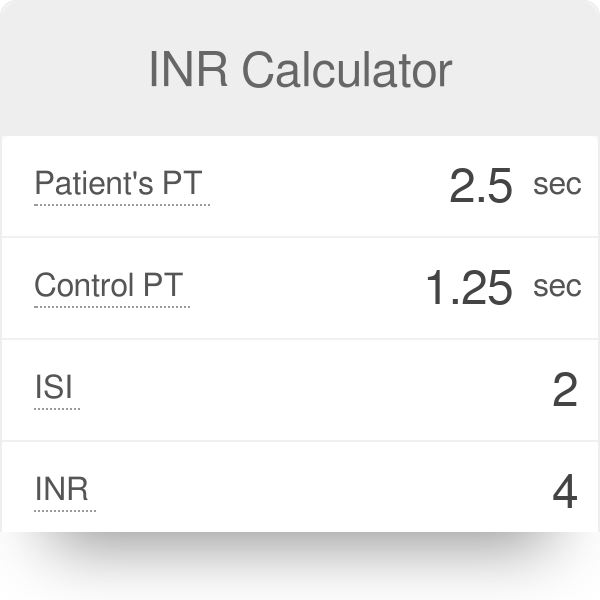This screenshot has height=600, width=600.
Task: Click the dotted underline beneath ISI
Action: (x=57, y=409)
